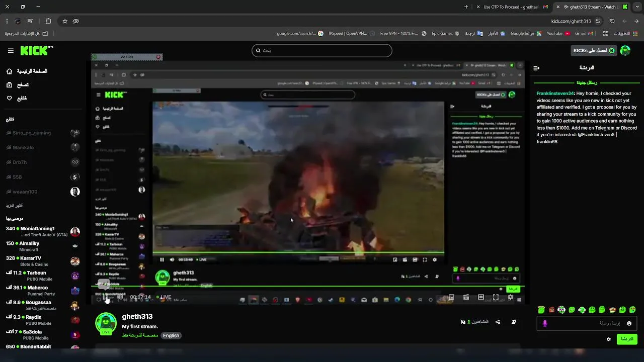Open recommended channel Tarboun
Screen dimensions: 644x362
pyautogui.click(x=43, y=276)
